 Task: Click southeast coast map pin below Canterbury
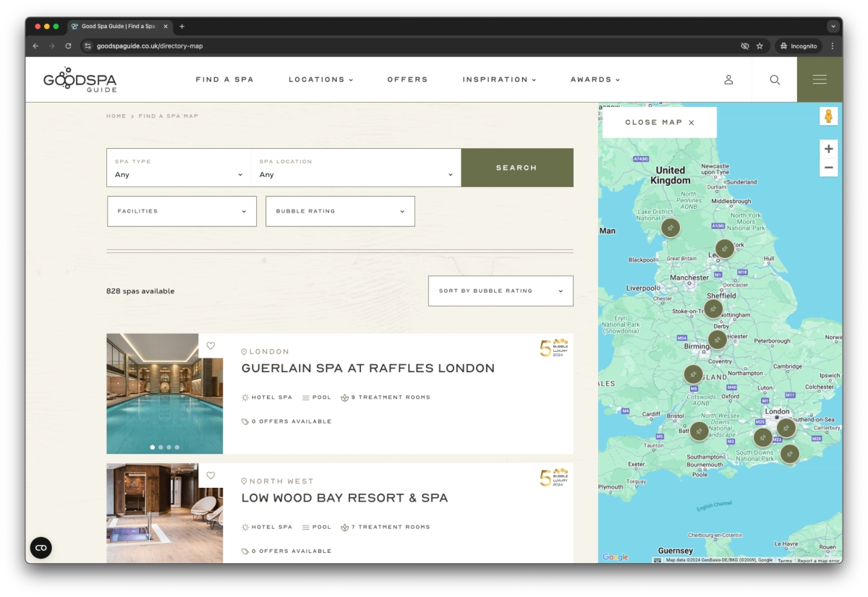pos(790,454)
